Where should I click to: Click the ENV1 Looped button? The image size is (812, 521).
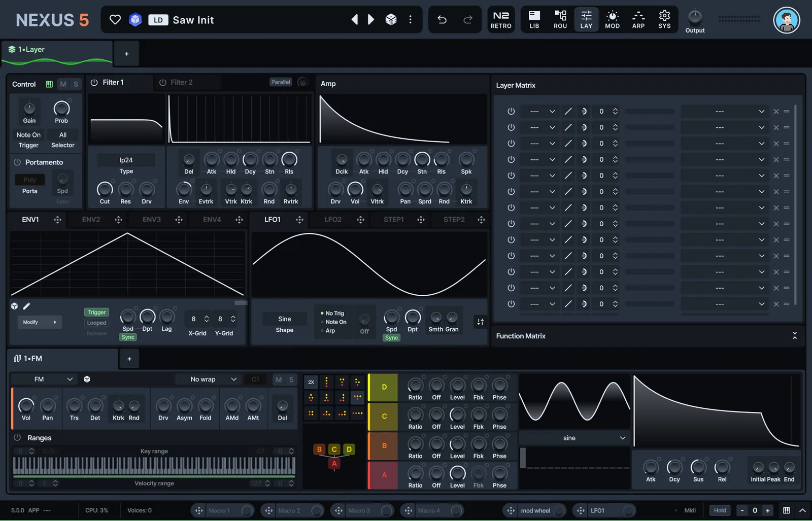coord(96,323)
